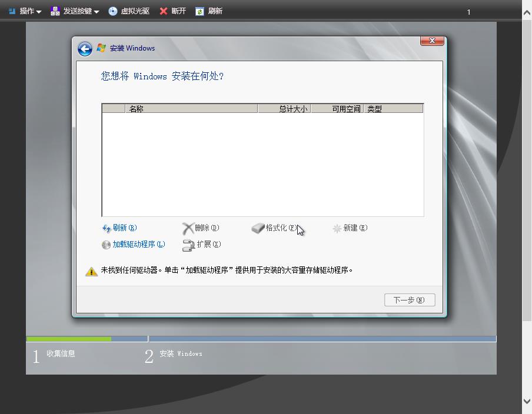
Task: Click the green refresh toolbar icon
Action: pos(199,12)
